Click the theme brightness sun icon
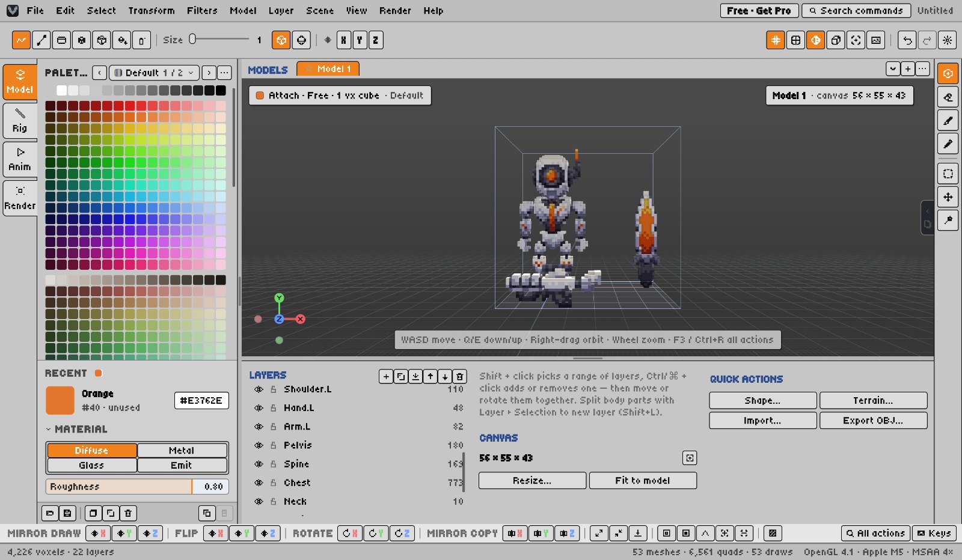The width and height of the screenshot is (962, 560). coord(948,40)
